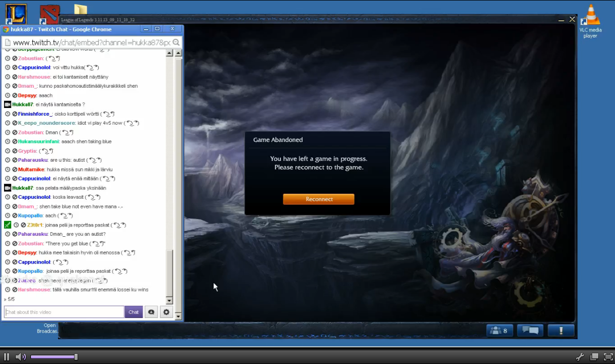The height and width of the screenshot is (364, 615).
Task: Open the Dota 2 desktop shortcut
Action: pos(49,14)
